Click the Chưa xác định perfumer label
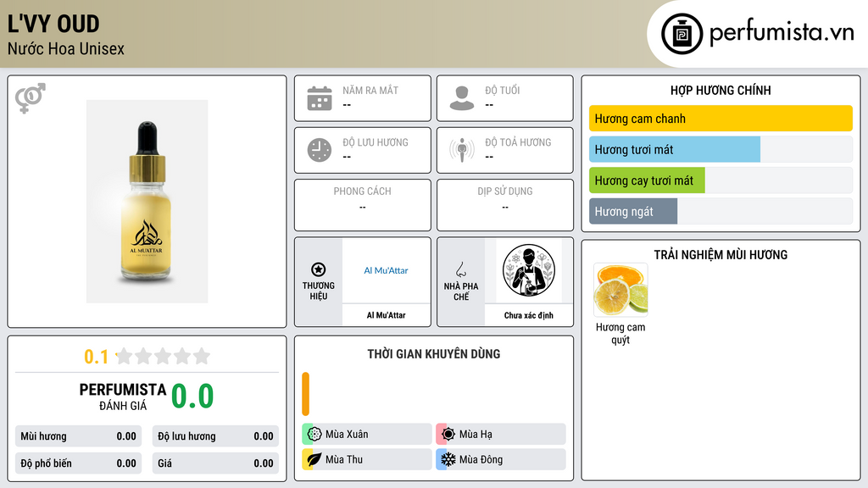868x488 pixels. [529, 315]
